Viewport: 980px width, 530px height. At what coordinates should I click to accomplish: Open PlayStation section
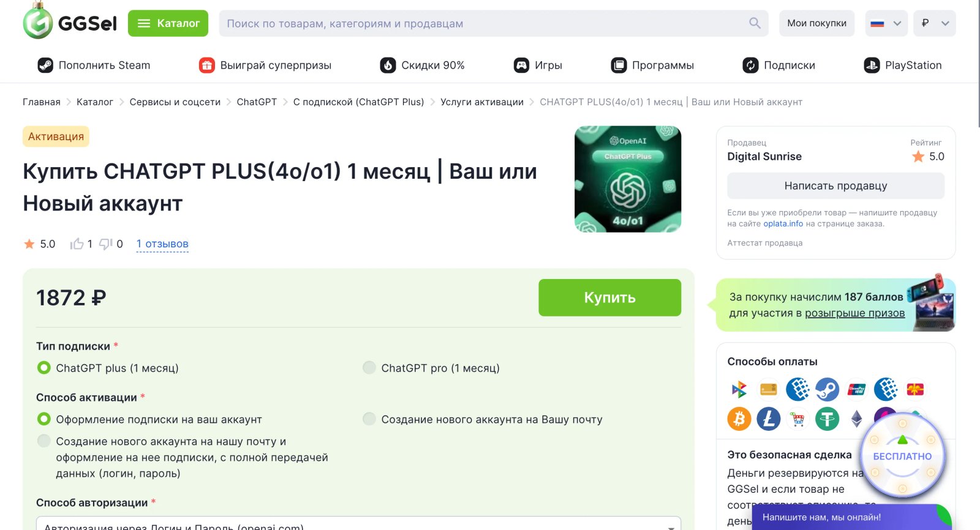[903, 65]
